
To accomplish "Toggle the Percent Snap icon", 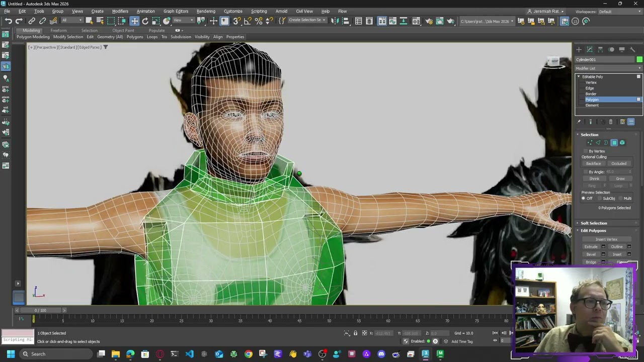I will [258, 21].
